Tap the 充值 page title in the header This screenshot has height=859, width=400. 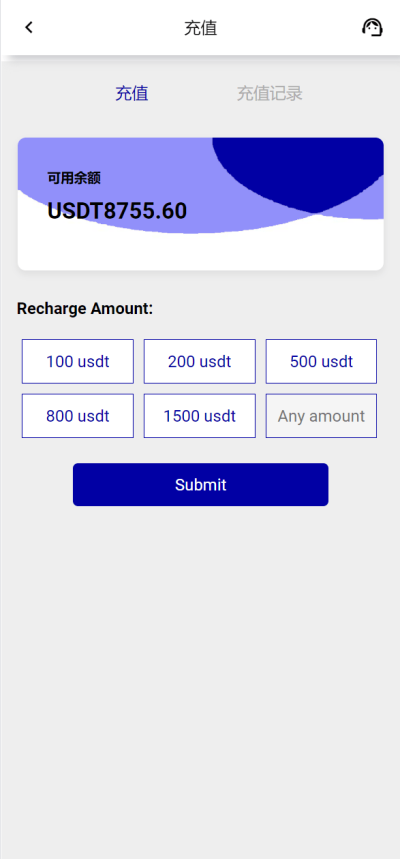[201, 28]
